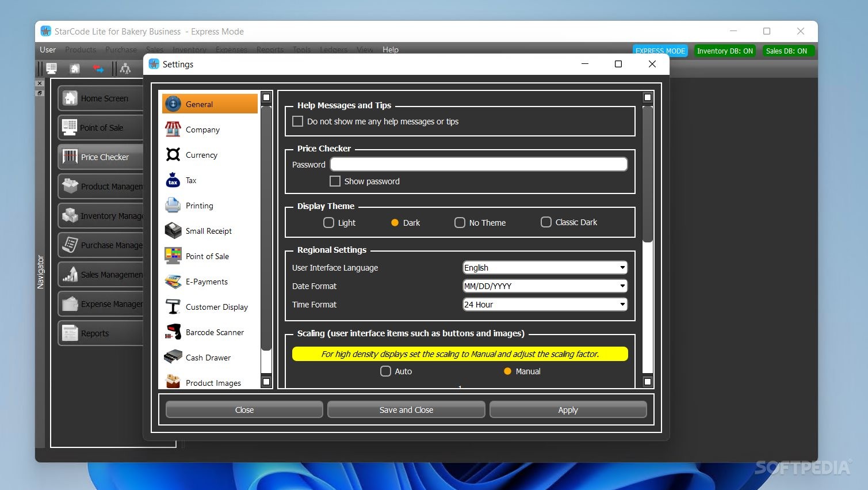Open User Interface Language dropdown

click(x=545, y=268)
